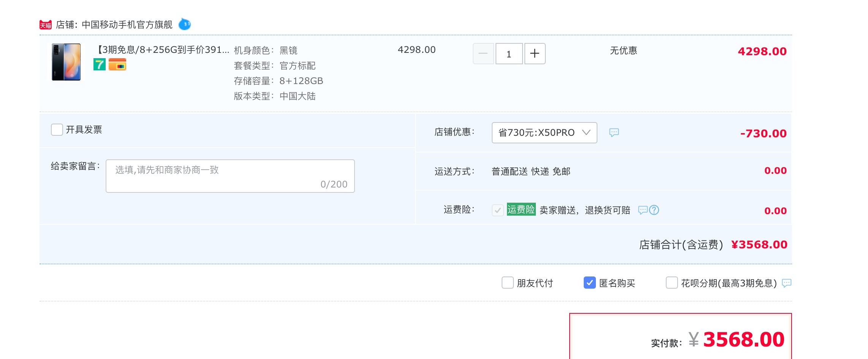
Task: Enable the 朋友代付 checkbox
Action: click(508, 283)
